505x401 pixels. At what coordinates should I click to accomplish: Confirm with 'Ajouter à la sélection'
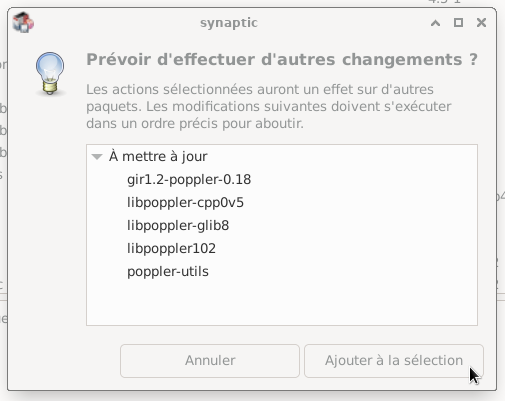(x=394, y=361)
